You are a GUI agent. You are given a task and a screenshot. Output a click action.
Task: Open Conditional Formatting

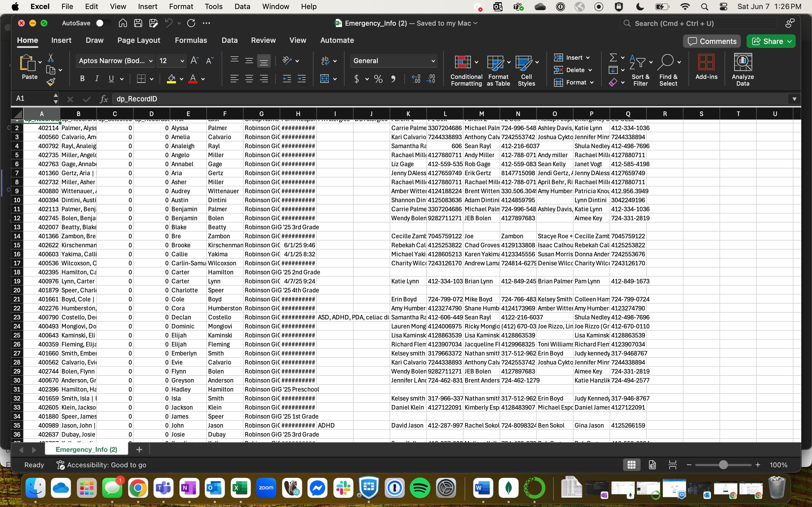(466, 70)
